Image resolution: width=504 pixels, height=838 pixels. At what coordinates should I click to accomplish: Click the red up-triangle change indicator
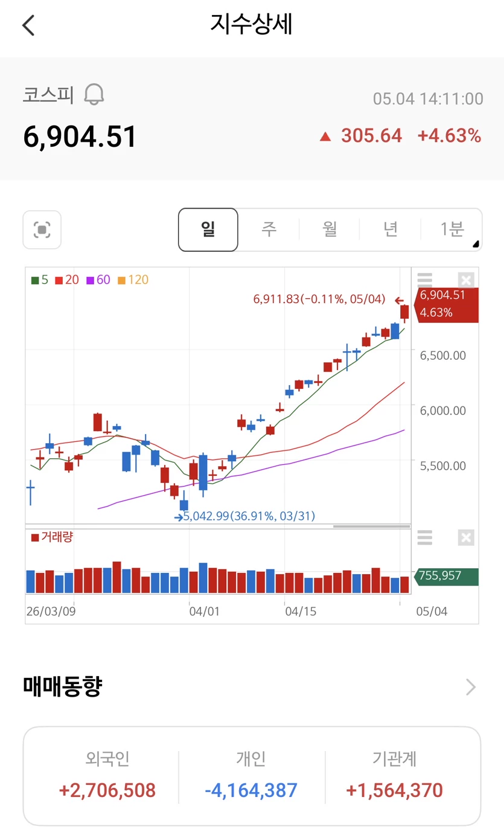point(325,136)
